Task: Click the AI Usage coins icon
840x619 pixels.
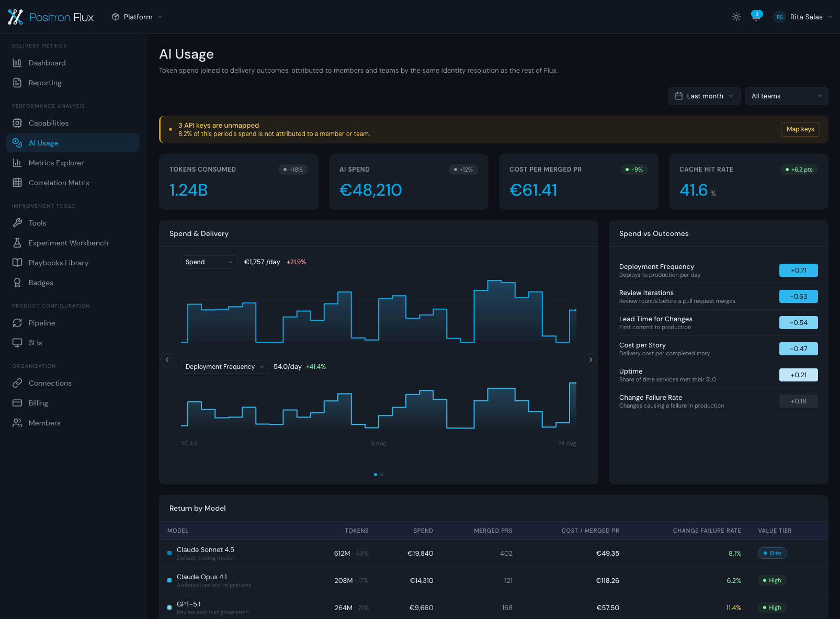Action: tap(17, 143)
